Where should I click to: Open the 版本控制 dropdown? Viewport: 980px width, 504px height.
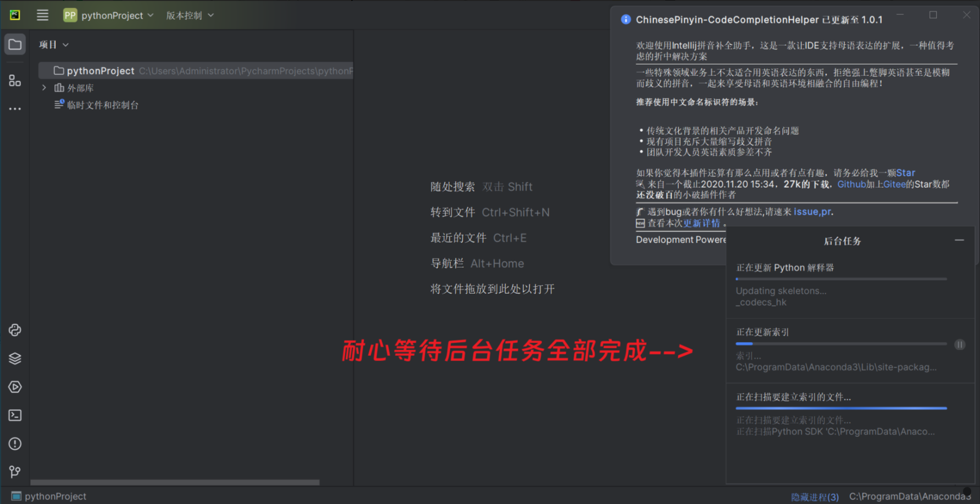click(x=189, y=15)
